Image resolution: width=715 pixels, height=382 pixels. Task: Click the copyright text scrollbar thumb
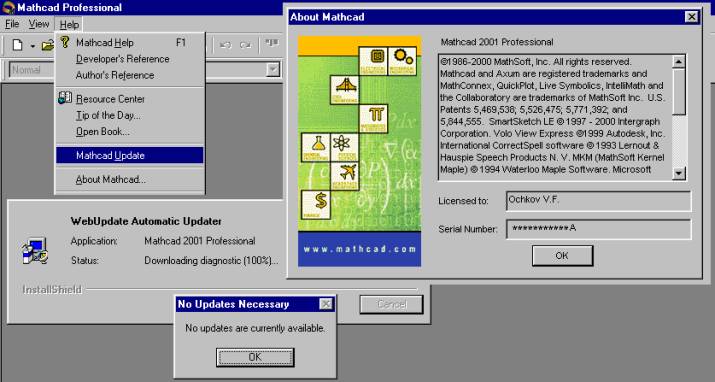click(679, 92)
